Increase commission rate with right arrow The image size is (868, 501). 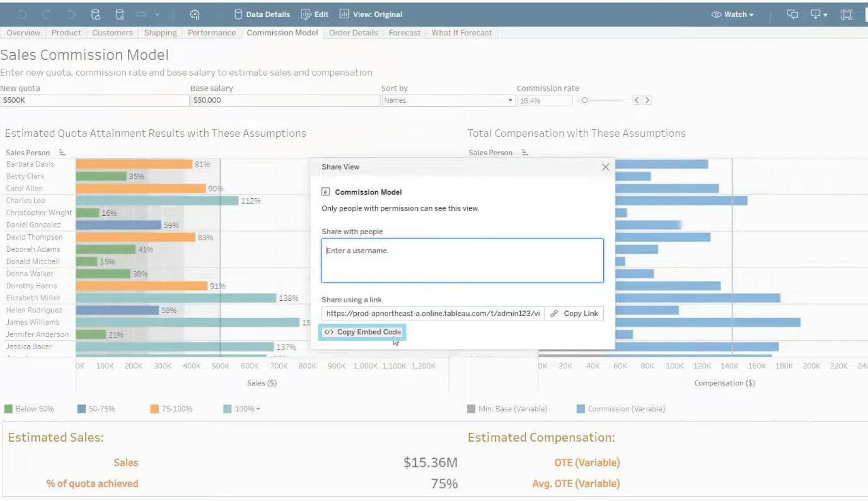click(x=647, y=100)
